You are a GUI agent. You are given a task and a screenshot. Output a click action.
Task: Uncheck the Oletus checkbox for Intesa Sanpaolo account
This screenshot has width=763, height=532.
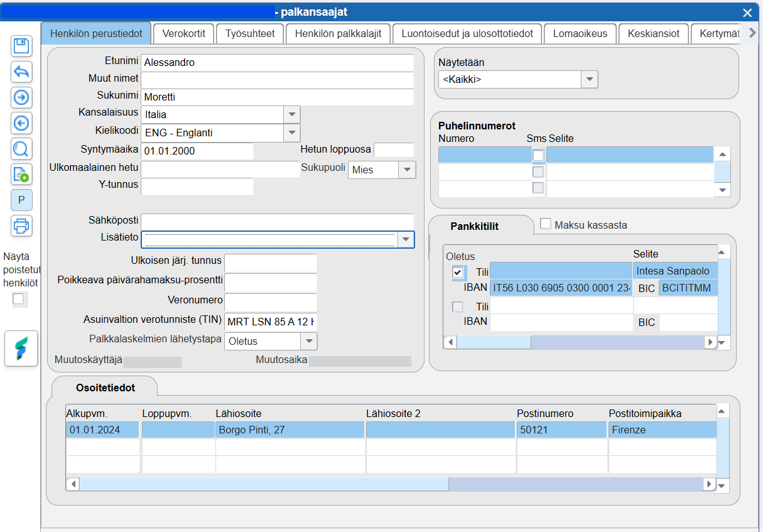[458, 272]
